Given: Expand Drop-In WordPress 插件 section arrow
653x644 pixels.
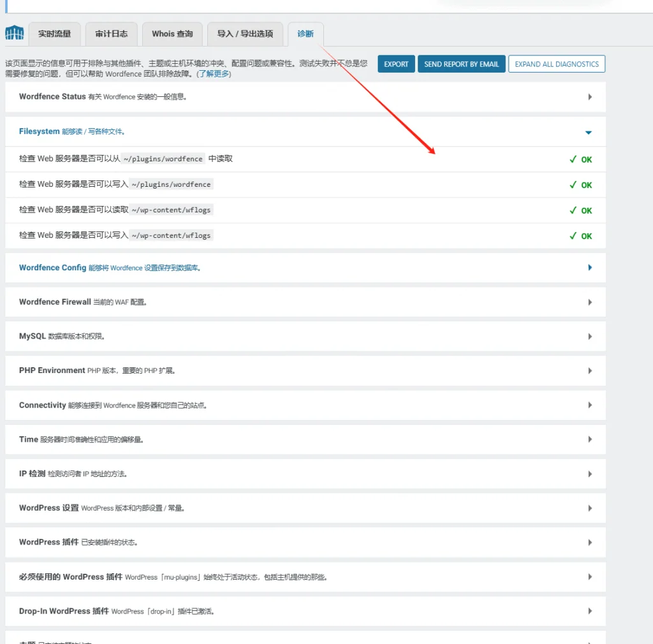Looking at the screenshot, I should [590, 611].
